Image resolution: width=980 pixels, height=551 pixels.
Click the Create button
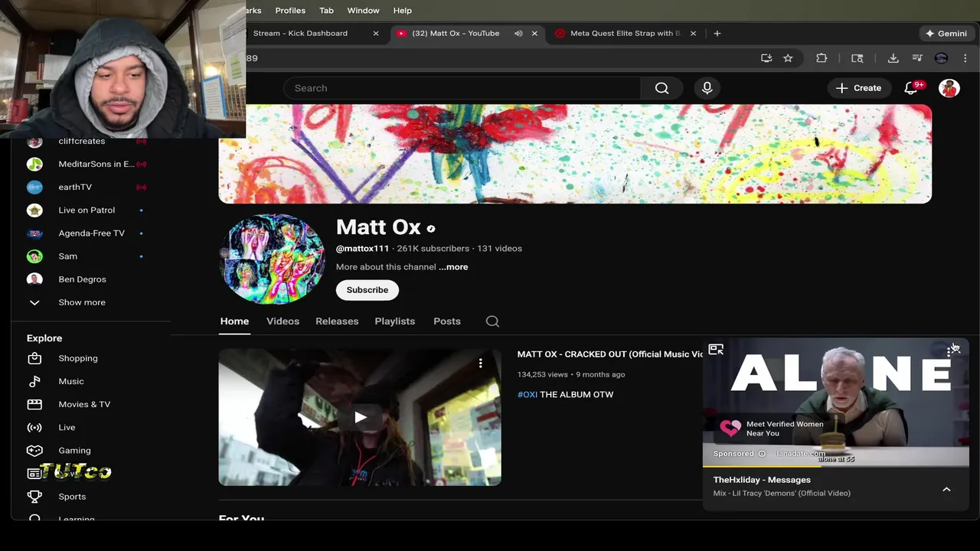point(859,88)
